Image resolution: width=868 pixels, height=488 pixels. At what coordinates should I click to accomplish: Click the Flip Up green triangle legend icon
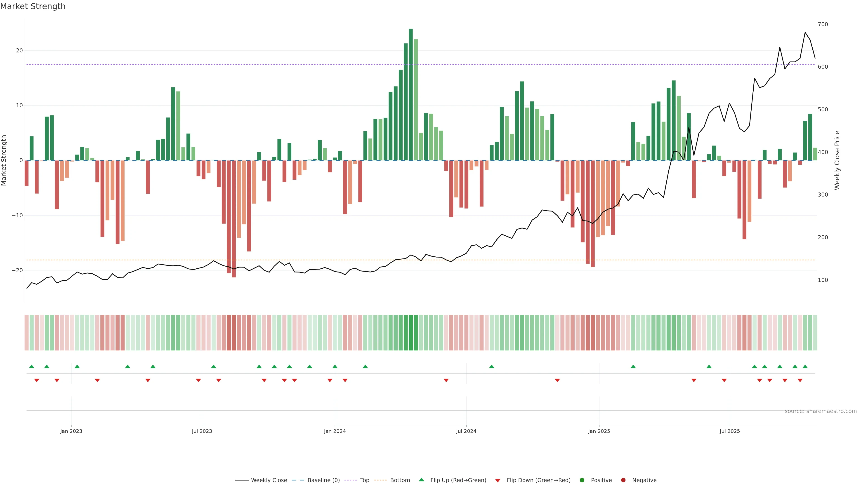[421, 480]
